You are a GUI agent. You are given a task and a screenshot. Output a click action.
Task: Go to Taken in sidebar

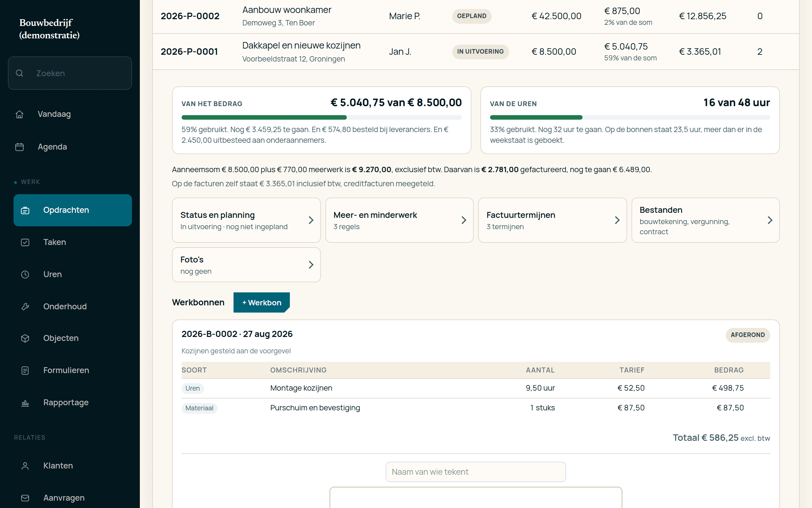[x=72, y=242]
